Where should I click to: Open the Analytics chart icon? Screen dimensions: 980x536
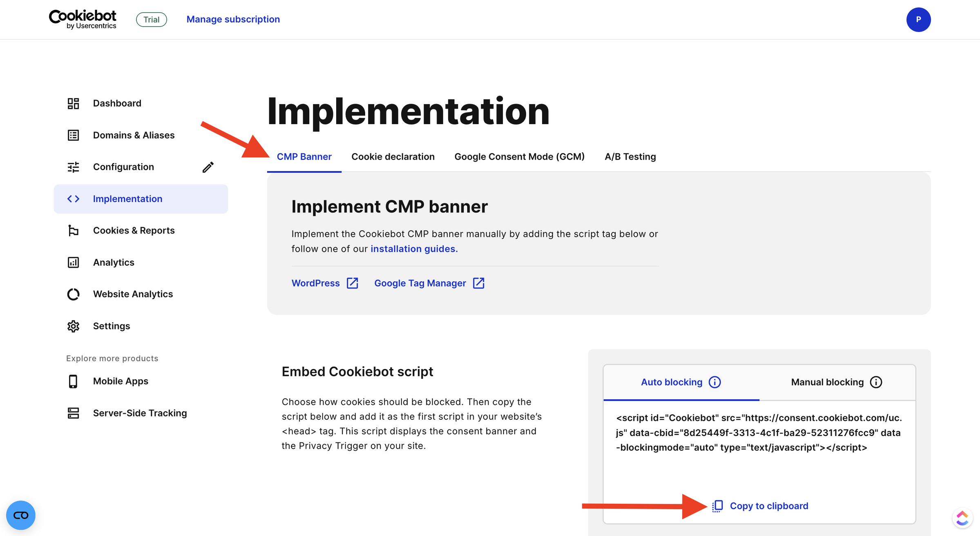(x=73, y=262)
